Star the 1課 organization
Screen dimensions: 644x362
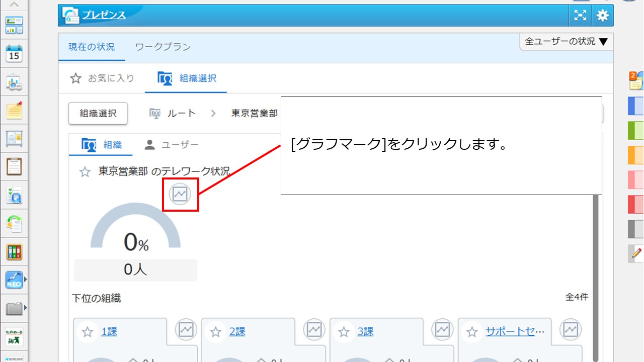pyautogui.click(x=88, y=332)
